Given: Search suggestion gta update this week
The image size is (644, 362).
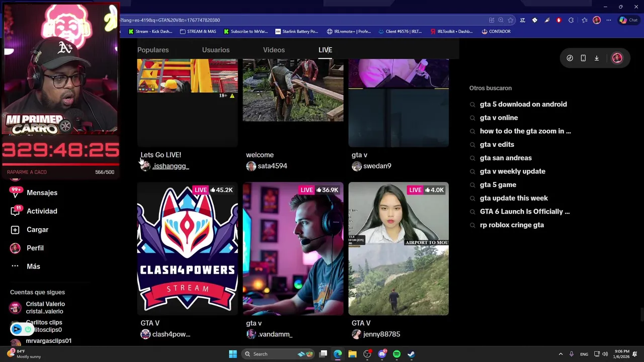Looking at the screenshot, I should 514,198.
